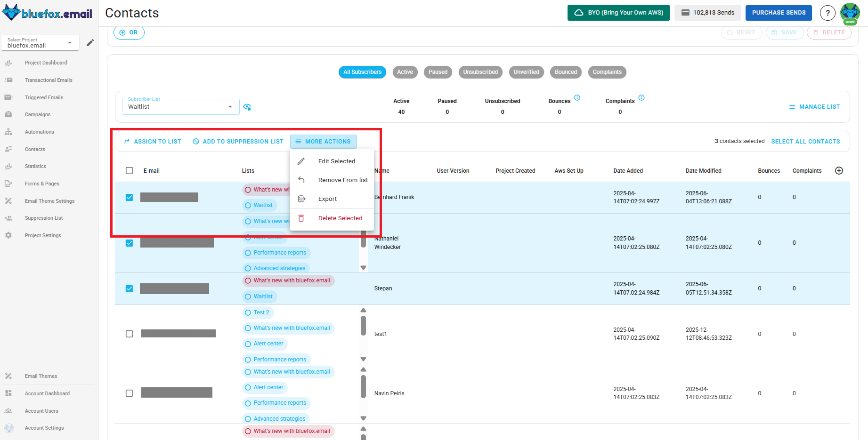This screenshot has width=868, height=440.
Task: Select the Automations sidebar icon
Action: click(8, 132)
